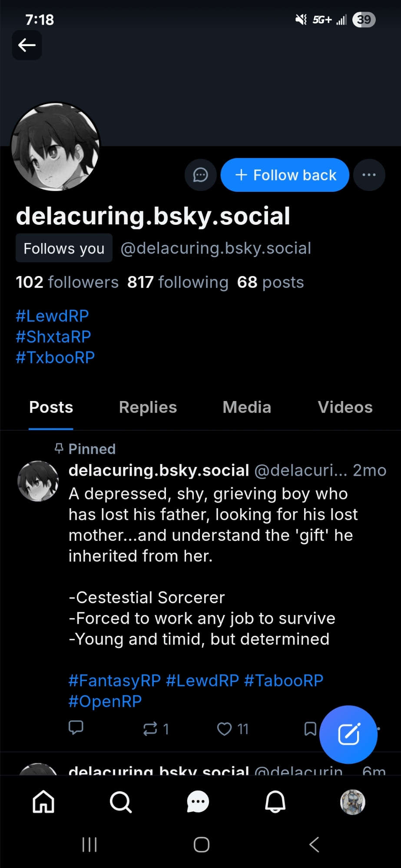Open the Videos tab
The image size is (401, 868).
[x=345, y=408]
